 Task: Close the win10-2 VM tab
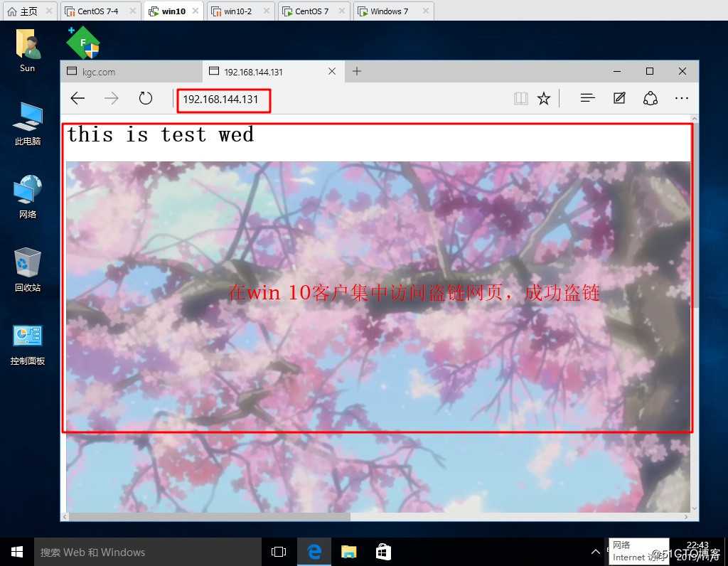point(267,11)
